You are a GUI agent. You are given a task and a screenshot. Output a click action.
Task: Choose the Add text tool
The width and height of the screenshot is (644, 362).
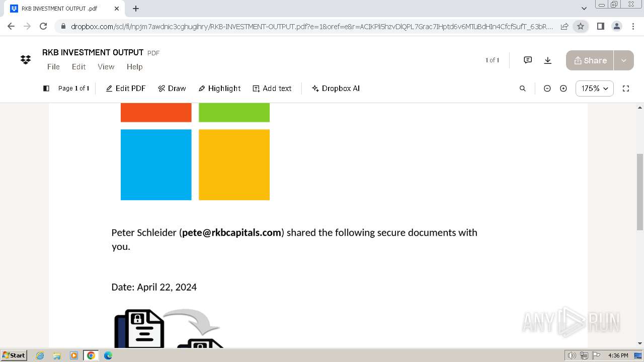(x=272, y=88)
